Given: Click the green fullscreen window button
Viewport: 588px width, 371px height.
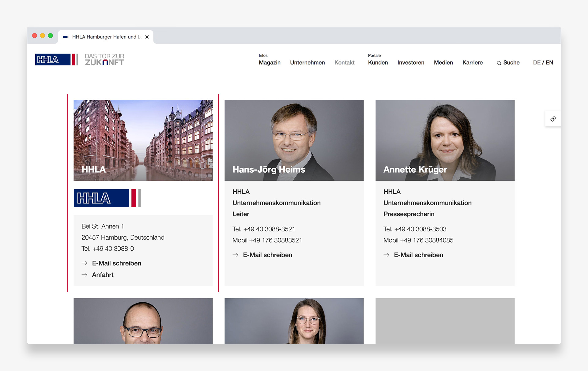Looking at the screenshot, I should click(x=51, y=36).
